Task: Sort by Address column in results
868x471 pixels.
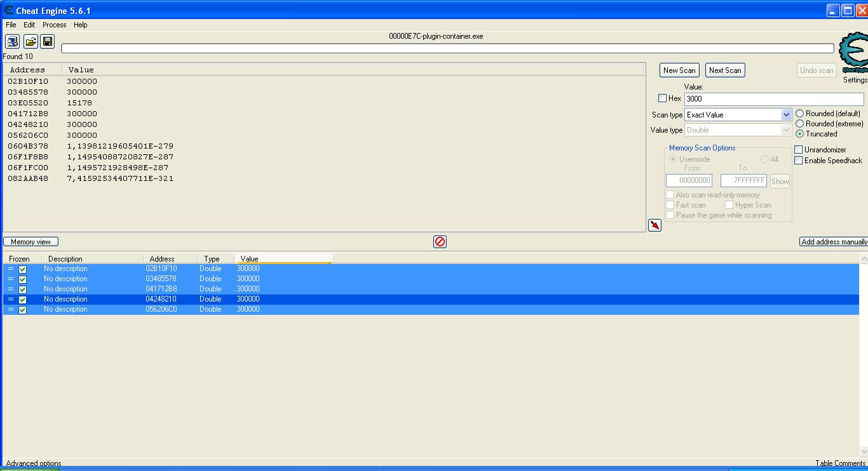Action: click(33, 70)
